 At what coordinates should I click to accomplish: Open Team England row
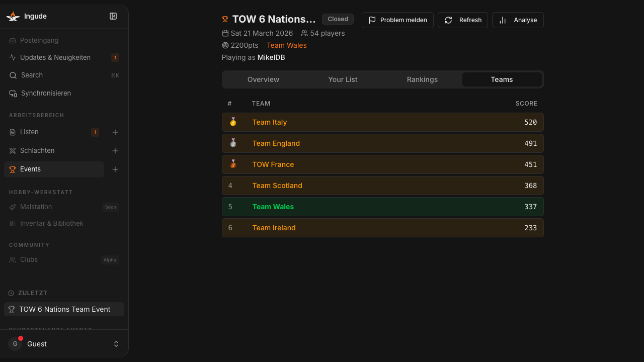[382, 143]
